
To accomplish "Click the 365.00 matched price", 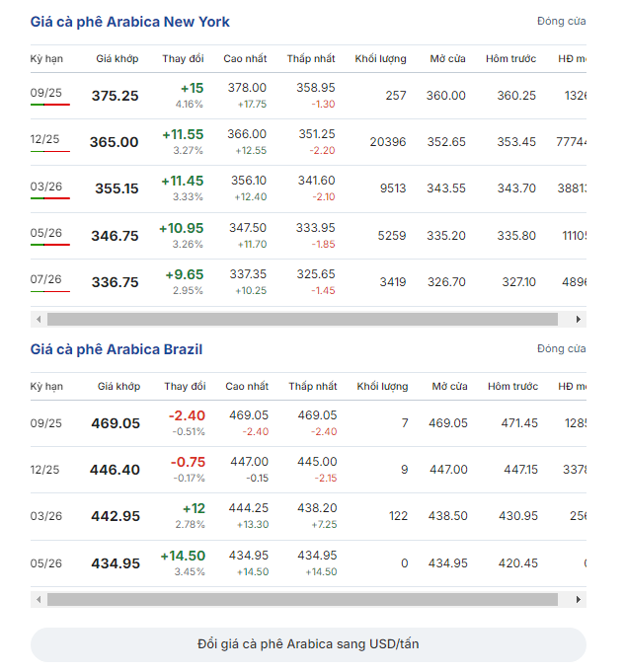I will 115,142.
